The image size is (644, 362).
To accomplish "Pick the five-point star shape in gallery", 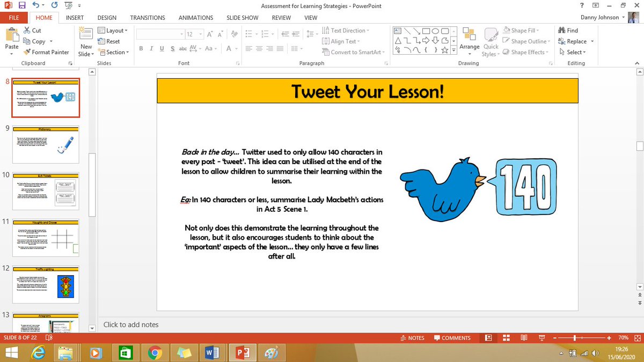I will click(x=445, y=50).
